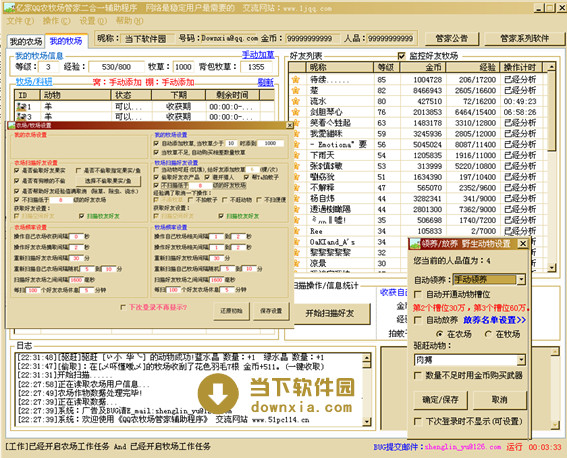Screen dimensions: 567x458
Task: Click the email link shenglin_yu@126.com
Action: pyautogui.click(x=463, y=447)
